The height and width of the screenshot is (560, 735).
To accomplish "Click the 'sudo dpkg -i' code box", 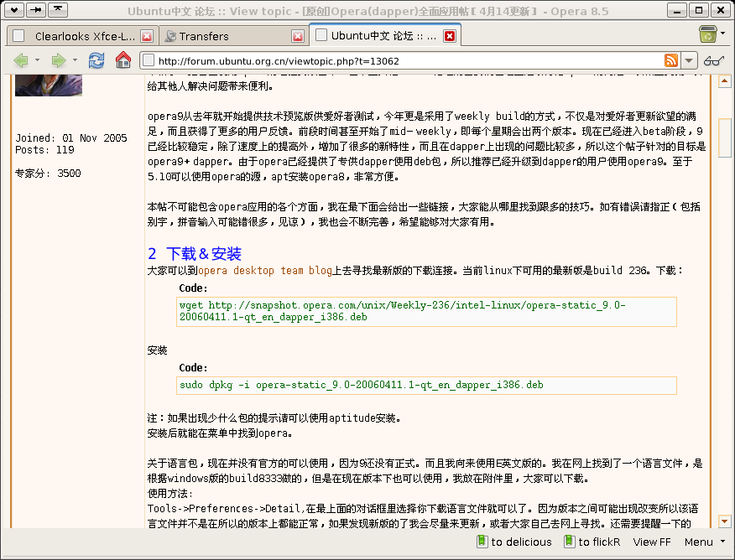I will coord(426,386).
